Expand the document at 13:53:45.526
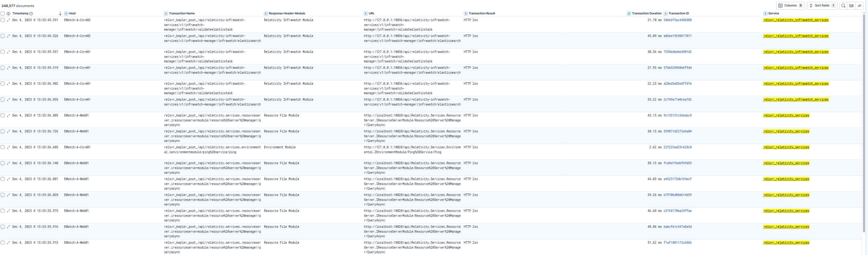Image resolution: width=868 pixels, height=255 pixels. [x=9, y=36]
